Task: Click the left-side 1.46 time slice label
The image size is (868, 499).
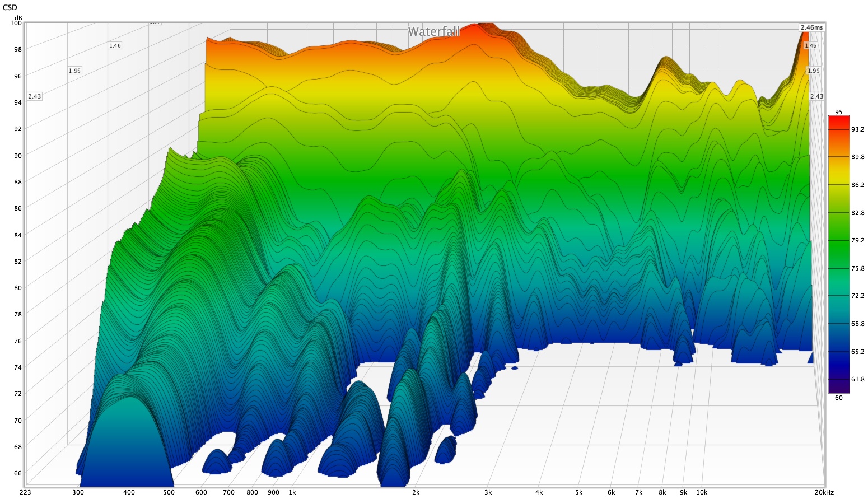Action: pos(115,46)
